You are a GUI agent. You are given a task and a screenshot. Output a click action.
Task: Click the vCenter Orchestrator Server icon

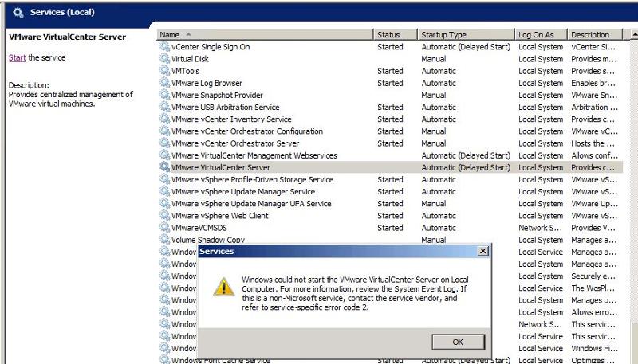pos(164,143)
